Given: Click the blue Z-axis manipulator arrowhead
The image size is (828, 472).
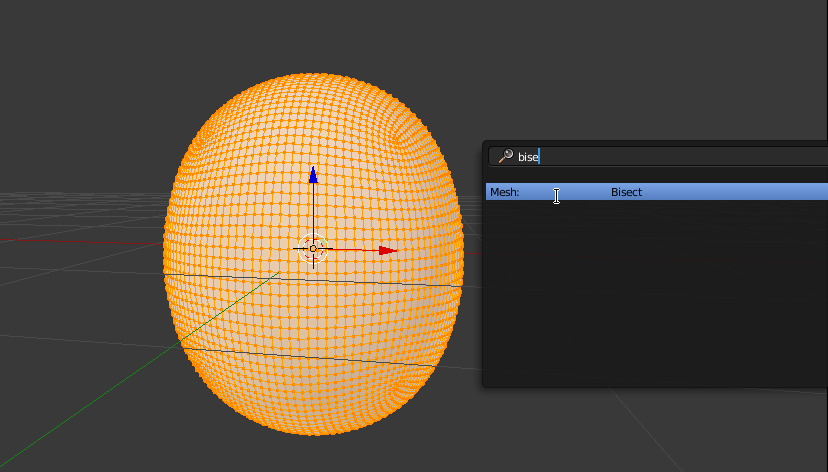Looking at the screenshot, I should (313, 175).
